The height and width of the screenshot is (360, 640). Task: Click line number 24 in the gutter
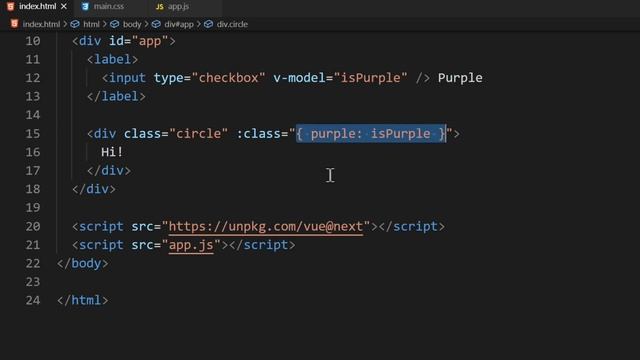[x=33, y=300]
